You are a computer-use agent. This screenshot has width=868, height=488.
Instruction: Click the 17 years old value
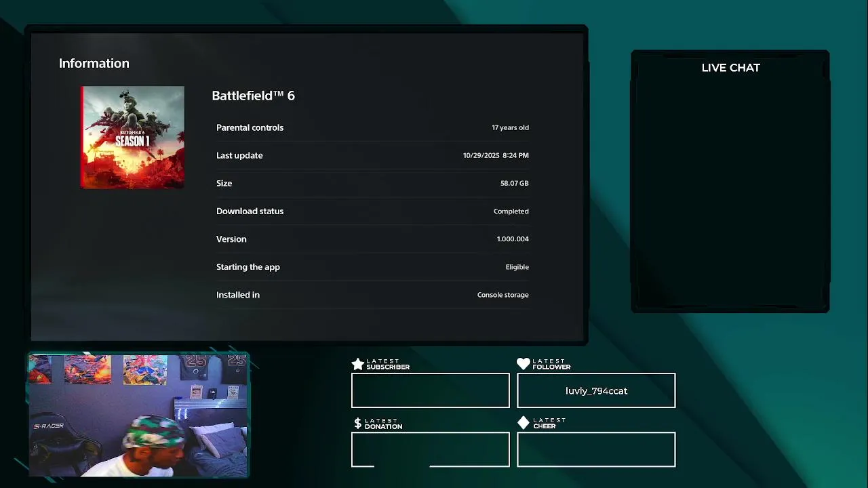(510, 127)
